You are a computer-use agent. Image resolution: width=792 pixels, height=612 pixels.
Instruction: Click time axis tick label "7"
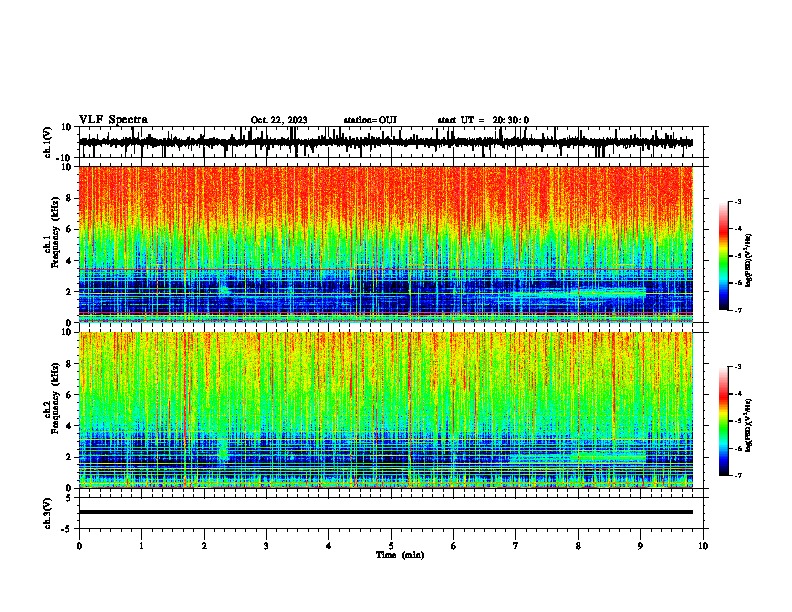pos(516,546)
